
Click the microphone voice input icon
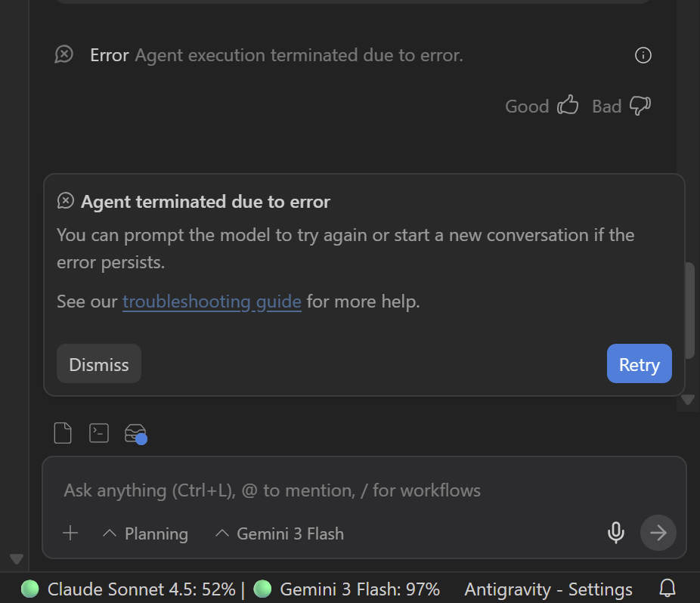coord(616,533)
